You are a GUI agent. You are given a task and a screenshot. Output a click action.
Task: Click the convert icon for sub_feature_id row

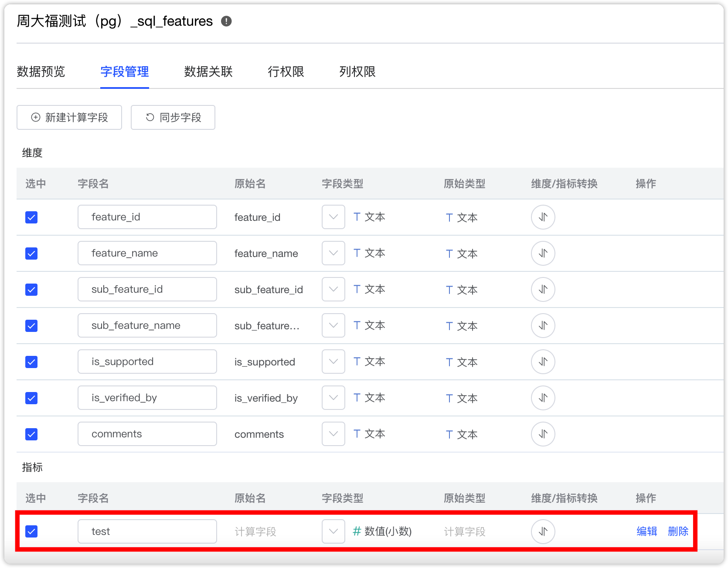pos(543,289)
